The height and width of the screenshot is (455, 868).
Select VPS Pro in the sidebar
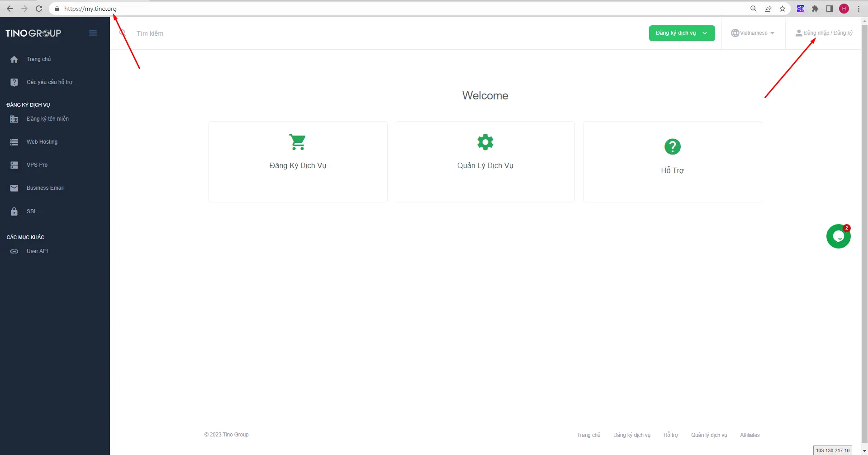(37, 165)
